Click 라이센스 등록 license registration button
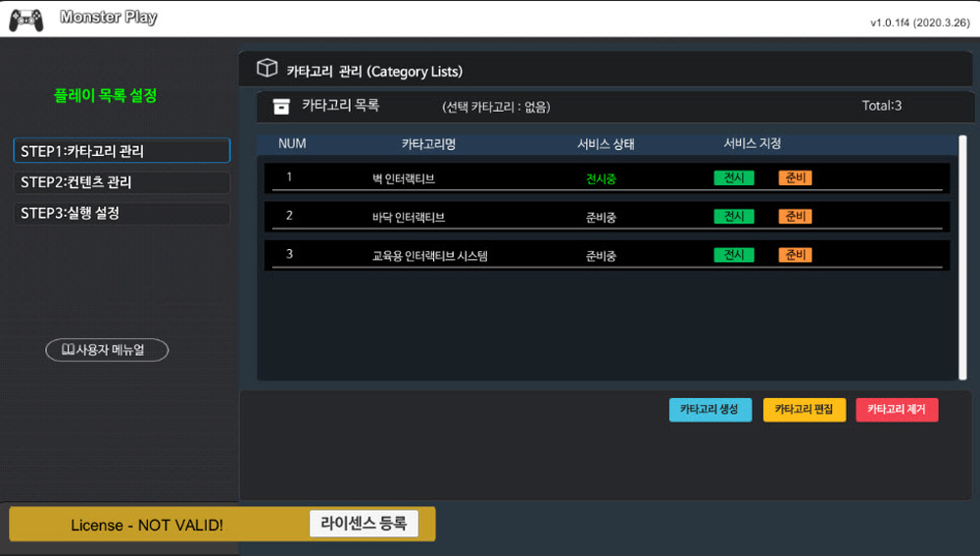Viewport: 980px width, 556px height. click(x=364, y=524)
